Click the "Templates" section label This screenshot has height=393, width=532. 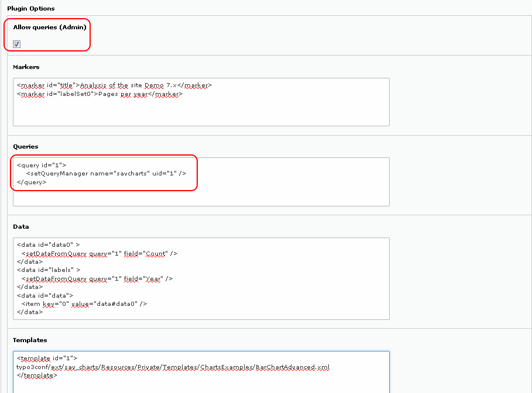click(30, 340)
